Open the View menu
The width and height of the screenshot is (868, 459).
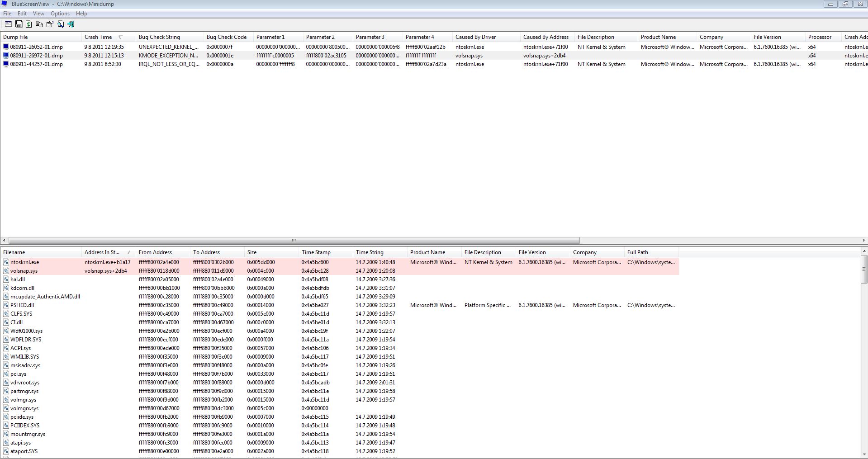[38, 14]
